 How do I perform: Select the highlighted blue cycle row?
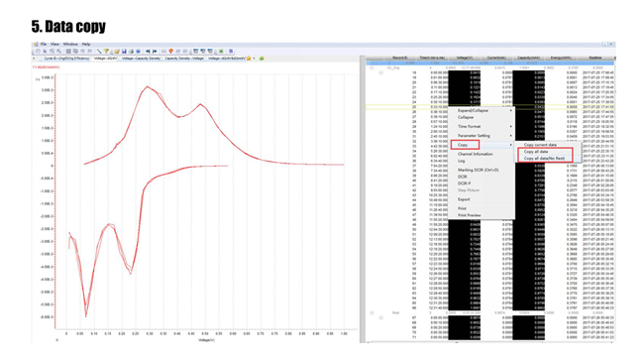490,63
